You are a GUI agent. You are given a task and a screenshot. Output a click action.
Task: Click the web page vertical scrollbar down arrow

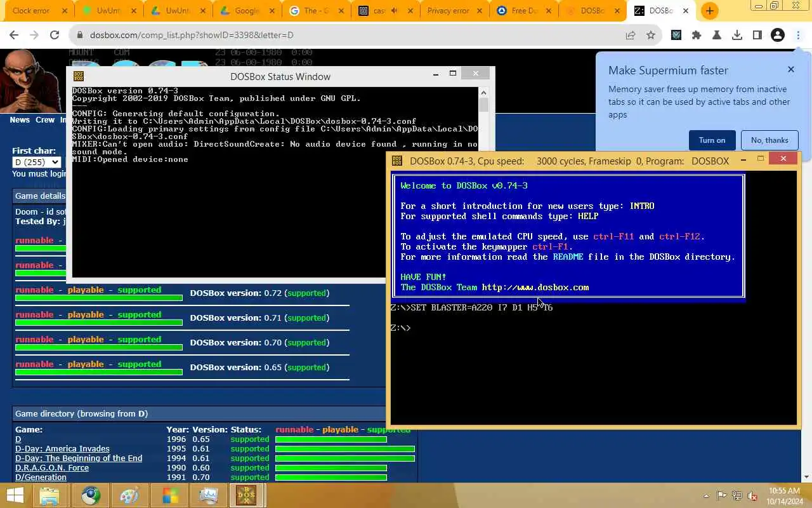(x=806, y=476)
